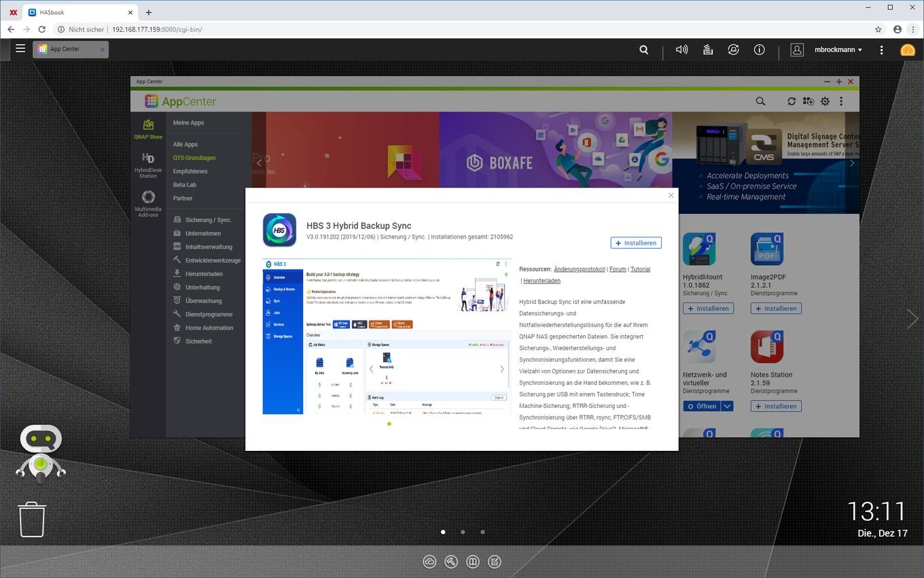Click the HBS 3 screenshot preview
This screenshot has width=924, height=578.
[387, 336]
